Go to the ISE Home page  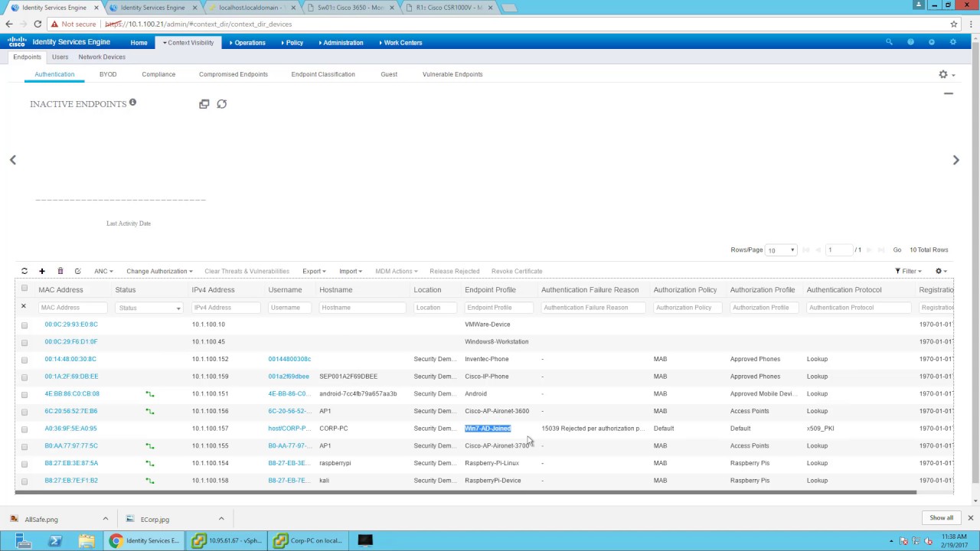point(139,43)
